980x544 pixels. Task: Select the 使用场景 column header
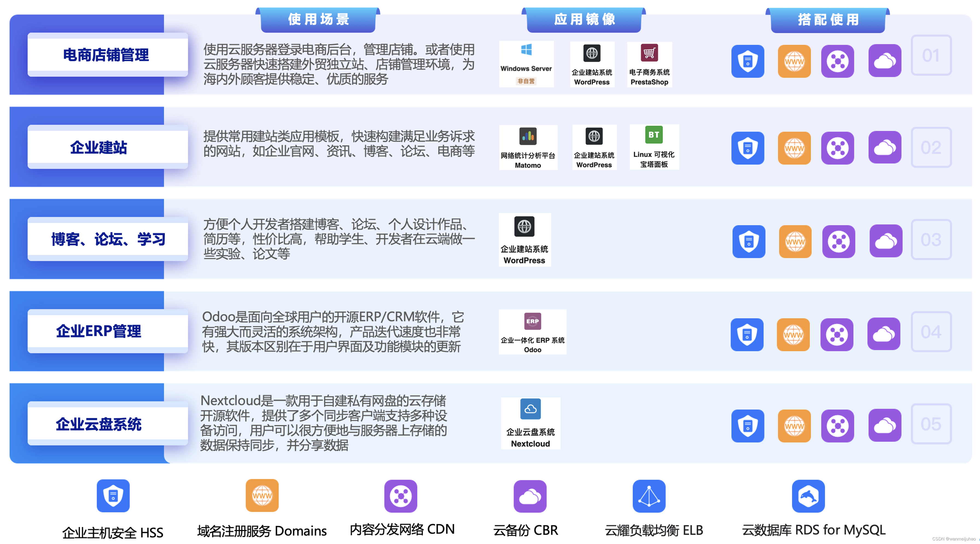point(319,20)
